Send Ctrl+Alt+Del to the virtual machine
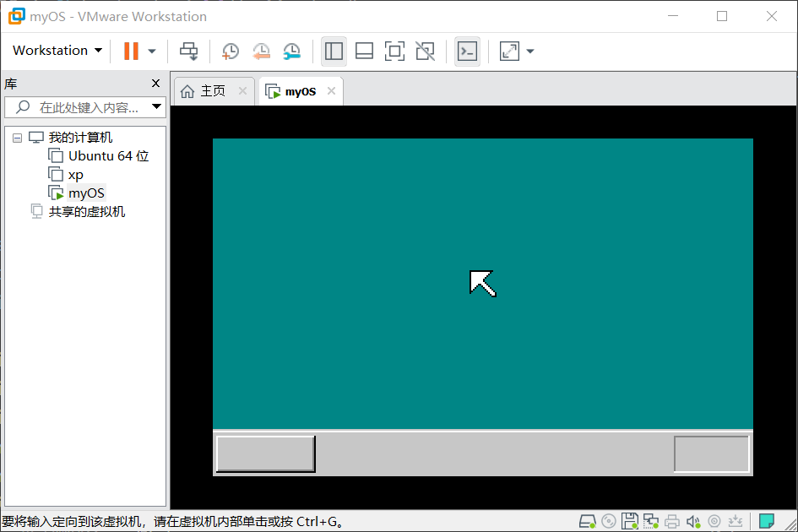Image resolution: width=798 pixels, height=532 pixels. click(x=189, y=51)
